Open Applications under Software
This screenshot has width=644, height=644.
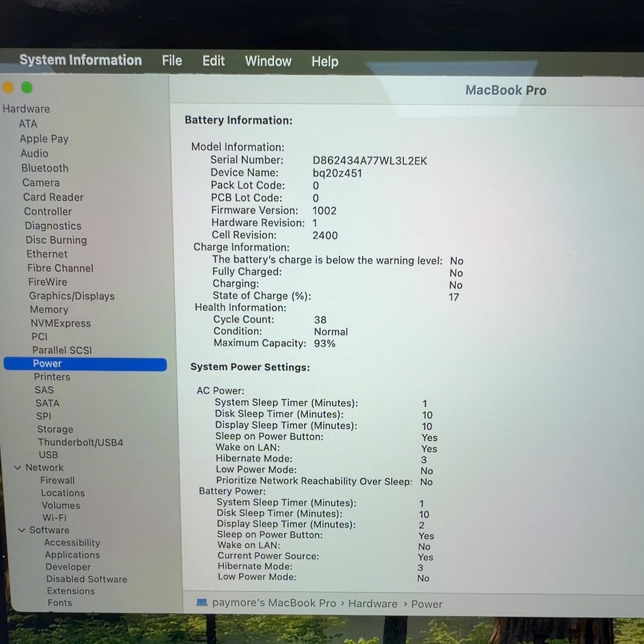72,555
